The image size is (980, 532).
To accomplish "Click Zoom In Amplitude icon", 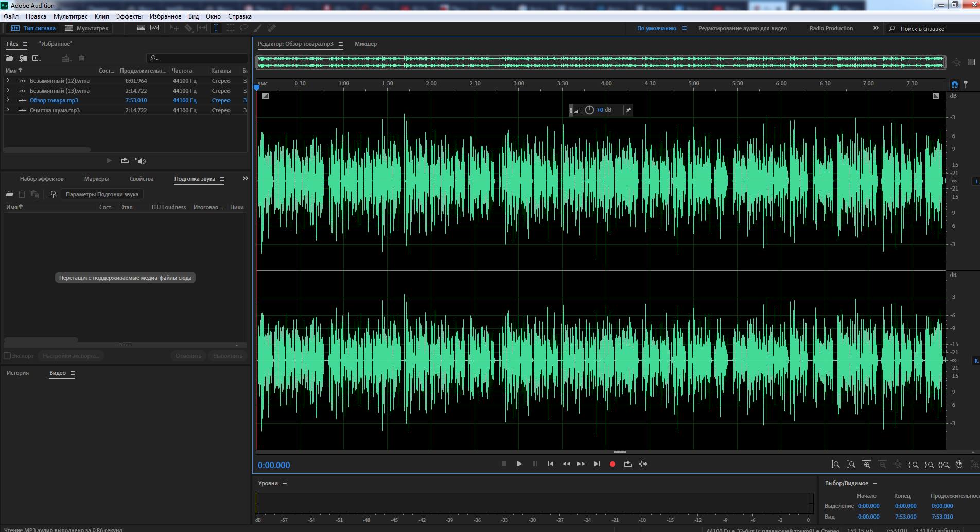I will (x=836, y=465).
